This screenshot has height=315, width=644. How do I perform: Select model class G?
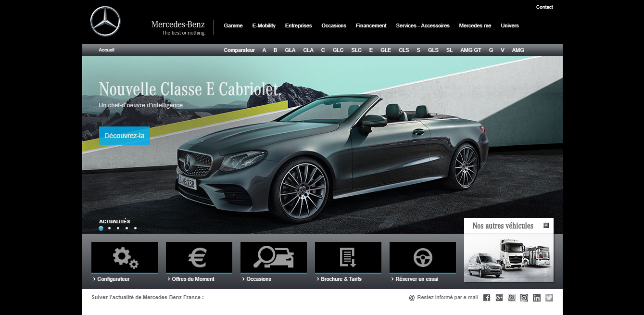(491, 50)
